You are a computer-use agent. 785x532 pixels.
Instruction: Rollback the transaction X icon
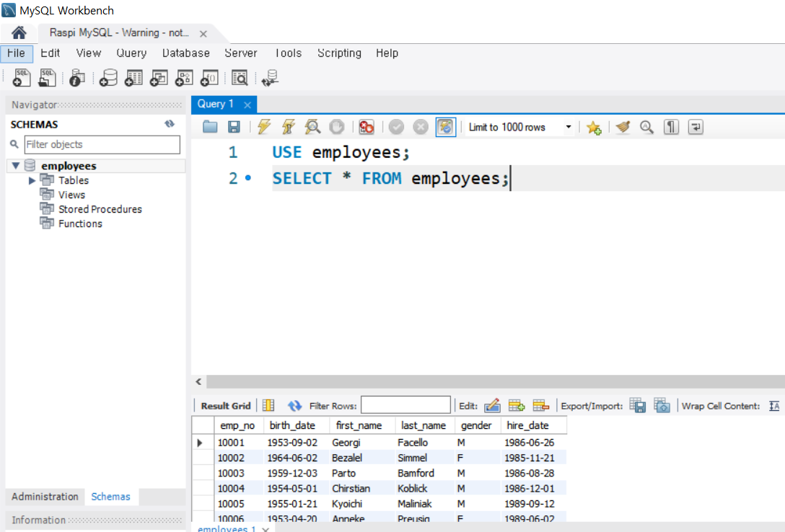(421, 127)
